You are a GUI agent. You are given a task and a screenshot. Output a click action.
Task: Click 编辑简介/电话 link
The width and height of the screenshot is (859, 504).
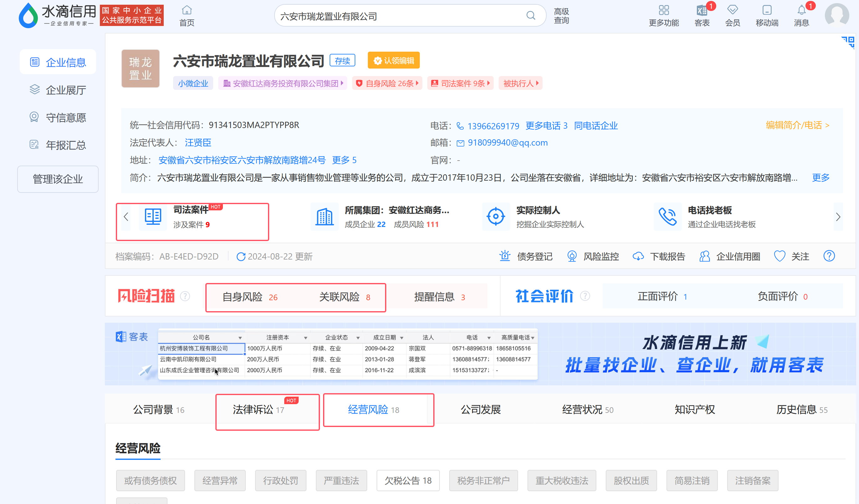tap(797, 125)
